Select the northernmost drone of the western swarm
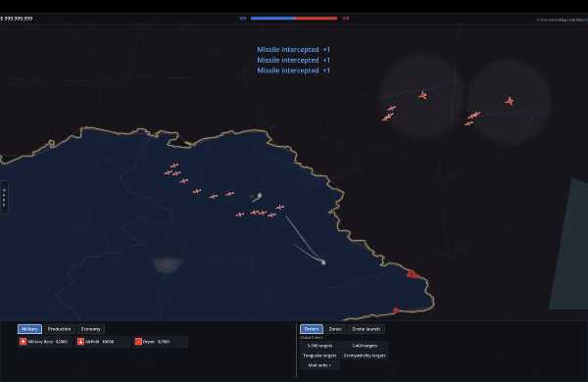588x382 pixels. click(x=174, y=166)
